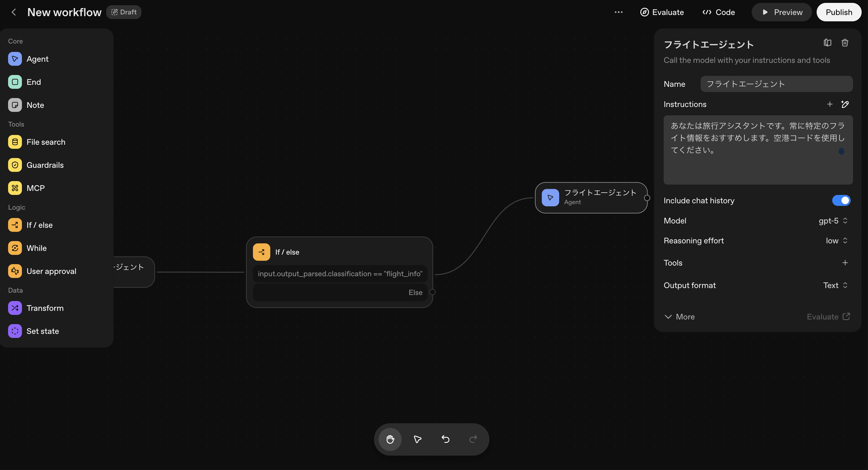
Task: Expand the More section
Action: (680, 317)
